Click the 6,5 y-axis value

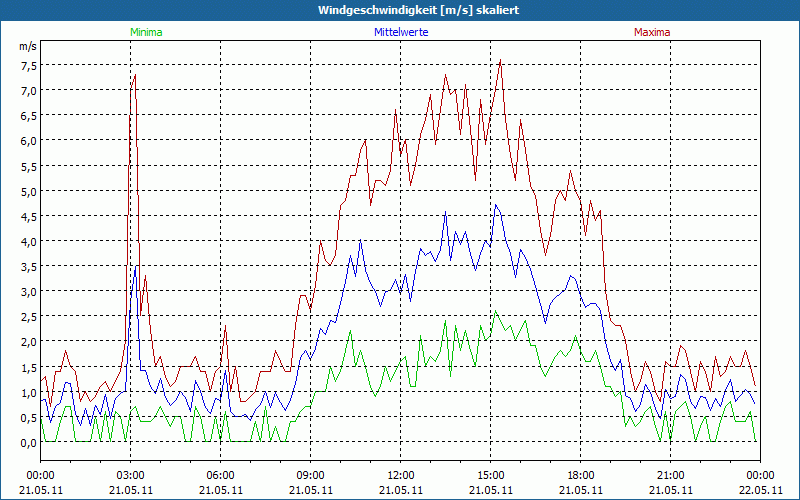(29, 116)
